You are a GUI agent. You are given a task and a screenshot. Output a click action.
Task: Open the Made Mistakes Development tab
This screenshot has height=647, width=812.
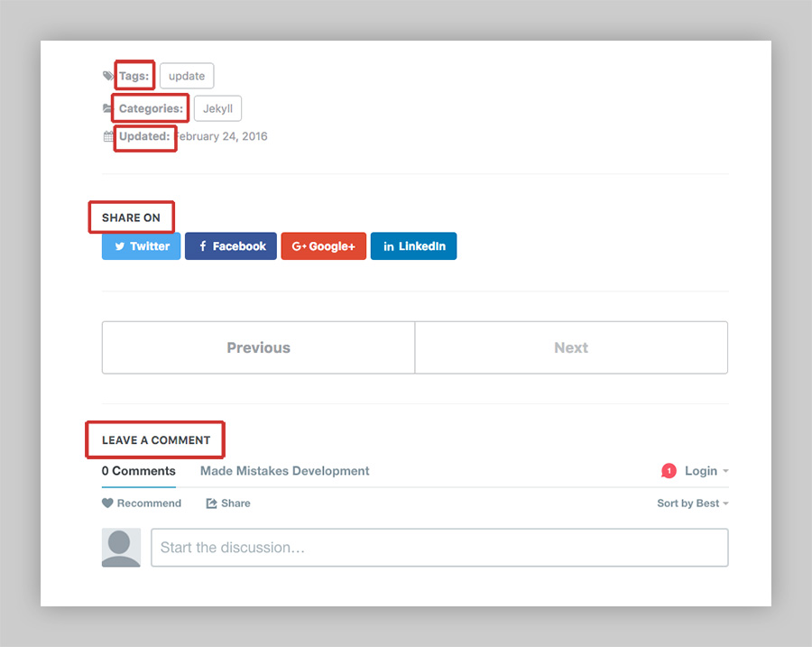coord(284,471)
